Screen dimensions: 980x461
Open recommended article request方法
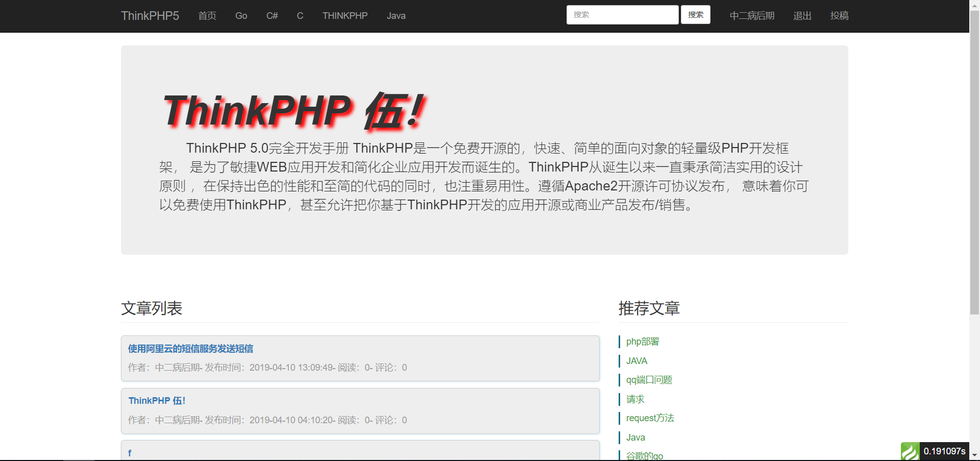(650, 418)
